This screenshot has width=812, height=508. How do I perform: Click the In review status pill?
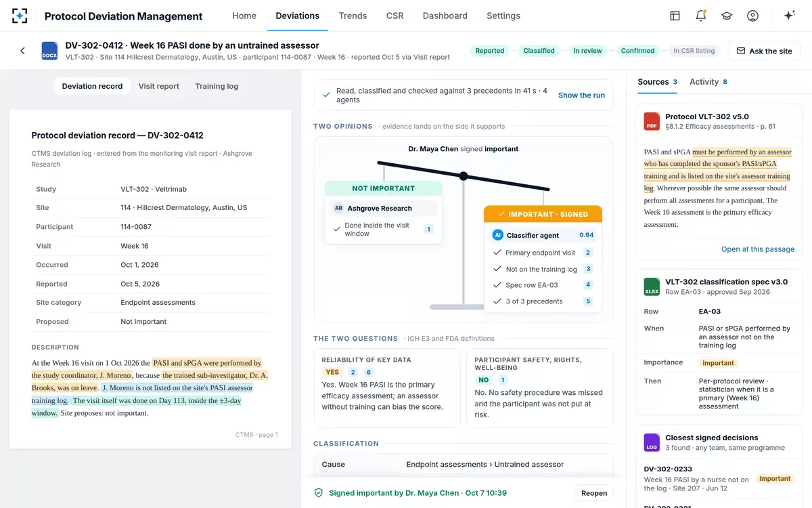587,51
